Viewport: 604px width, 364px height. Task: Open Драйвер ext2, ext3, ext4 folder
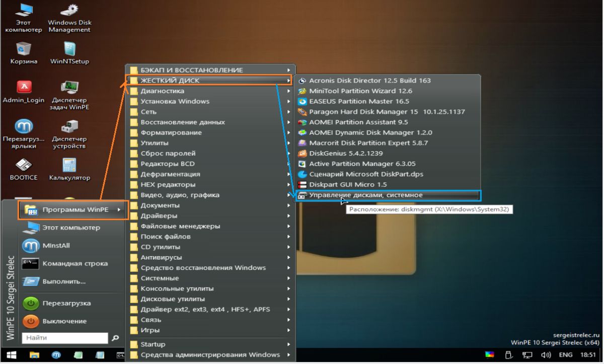coord(209,310)
